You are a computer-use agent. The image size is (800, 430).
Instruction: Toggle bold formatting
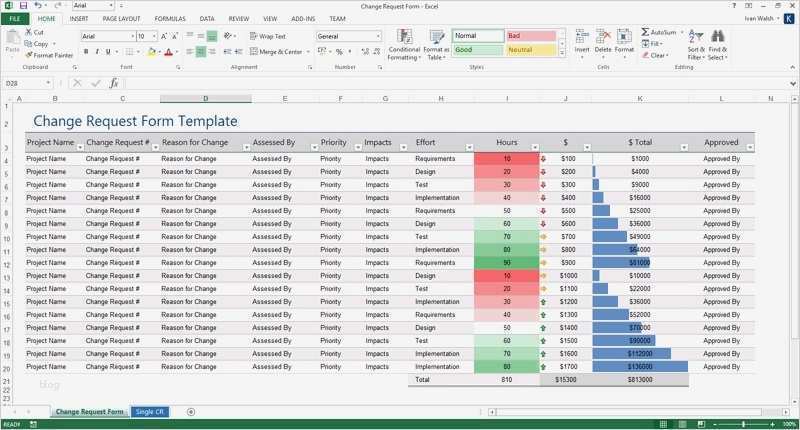click(x=86, y=52)
